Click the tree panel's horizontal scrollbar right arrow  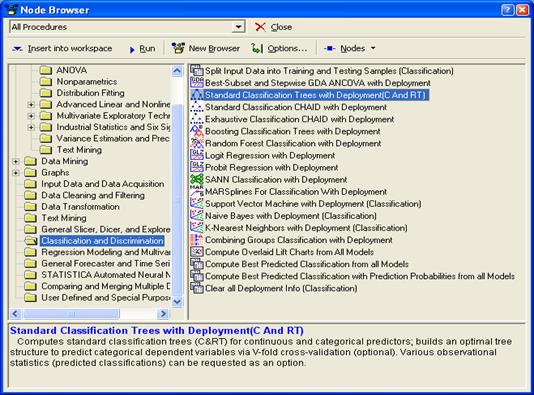click(x=163, y=313)
